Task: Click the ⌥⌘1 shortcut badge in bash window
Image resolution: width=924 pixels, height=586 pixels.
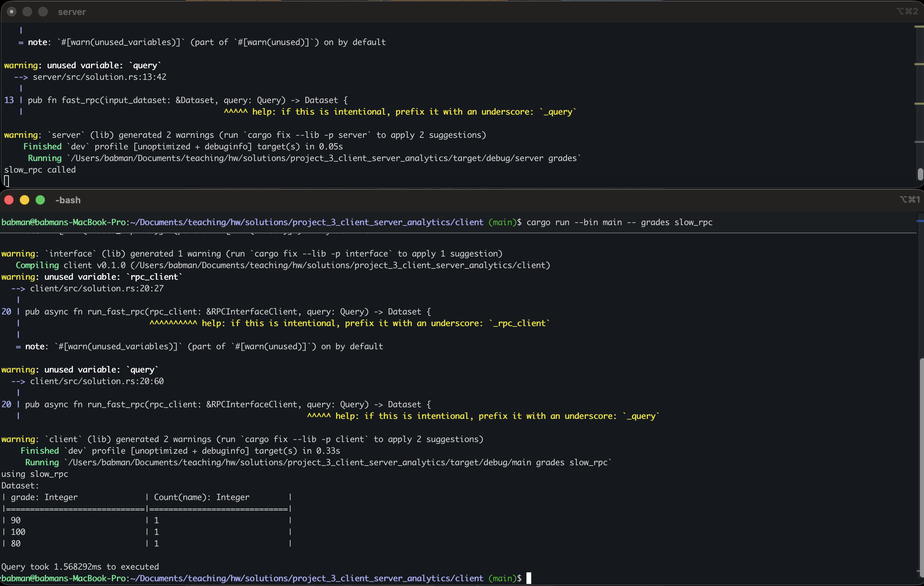Action: [x=910, y=200]
